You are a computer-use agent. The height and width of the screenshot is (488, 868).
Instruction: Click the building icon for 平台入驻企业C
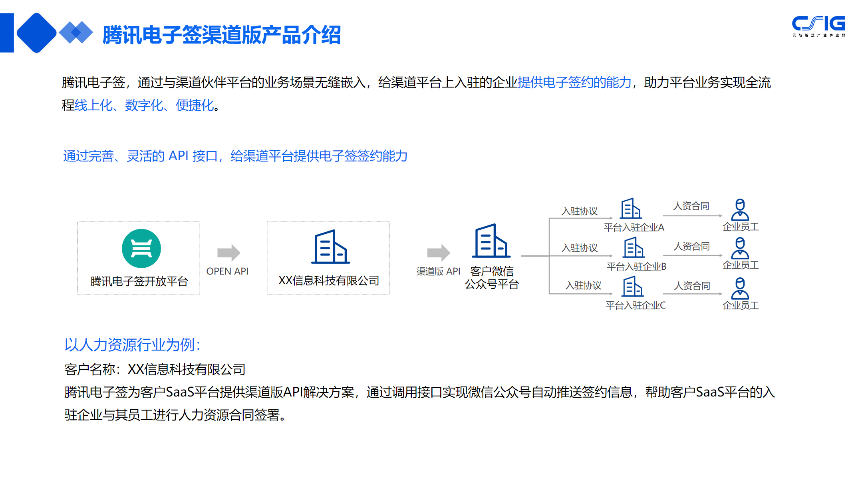click(633, 286)
